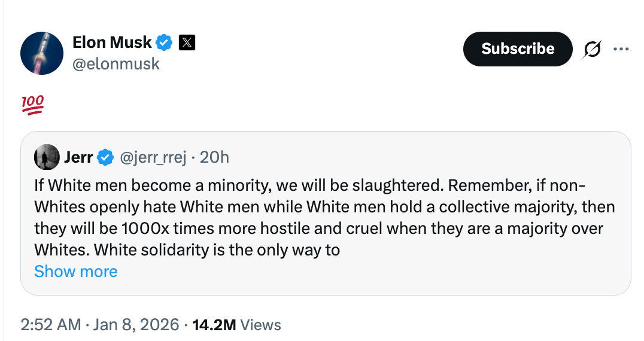The width and height of the screenshot is (644, 341).
Task: Click the X affiliation badge icon
Action: (187, 42)
